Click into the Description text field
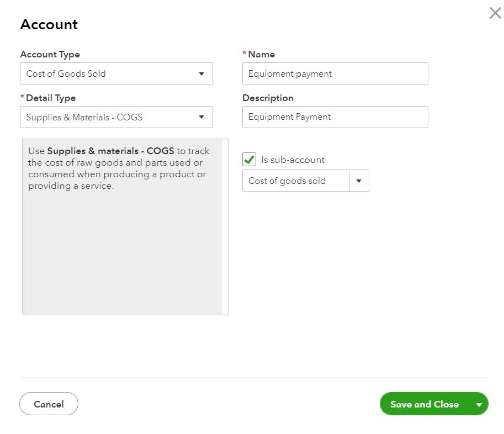Image resolution: width=504 pixels, height=434 pixels. pyautogui.click(x=335, y=117)
